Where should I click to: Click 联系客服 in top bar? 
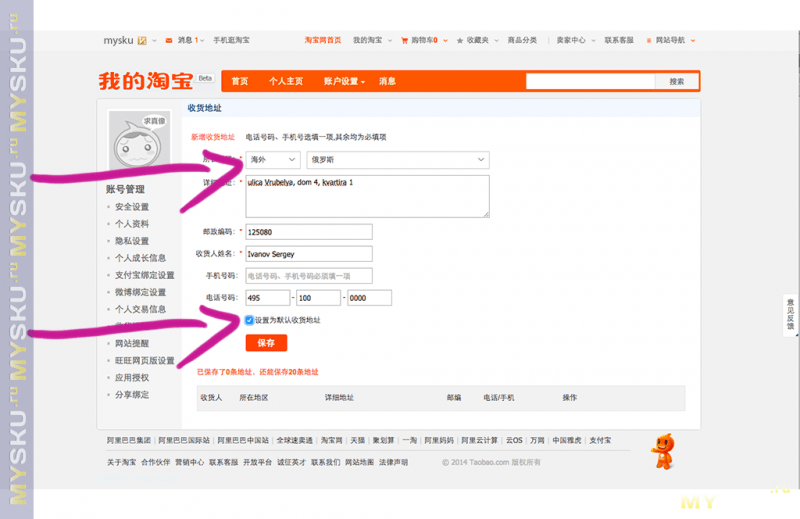click(x=619, y=40)
